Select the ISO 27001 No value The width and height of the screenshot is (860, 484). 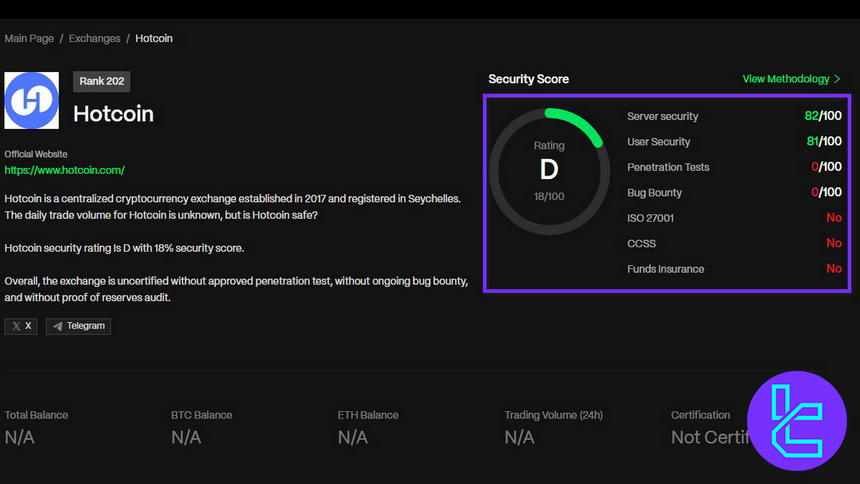(834, 218)
